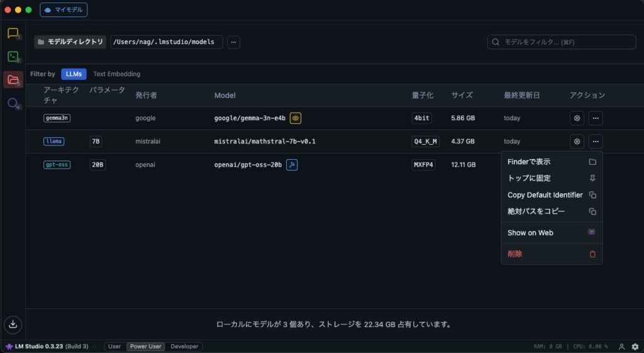Viewport: 644px width, 353px height.
Task: Click the pin icon beside トップに固定
Action: tap(592, 178)
